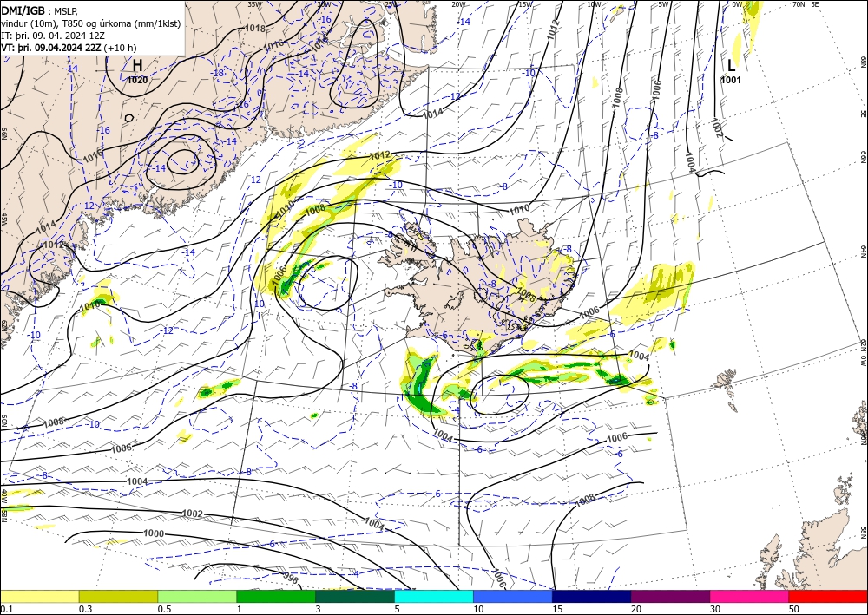Click the 25W longitude label

coord(391,4)
